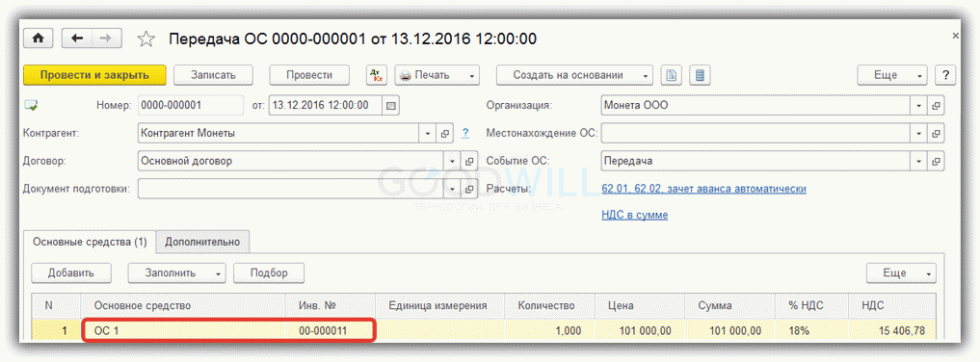Click Основное средство column header

(184, 306)
